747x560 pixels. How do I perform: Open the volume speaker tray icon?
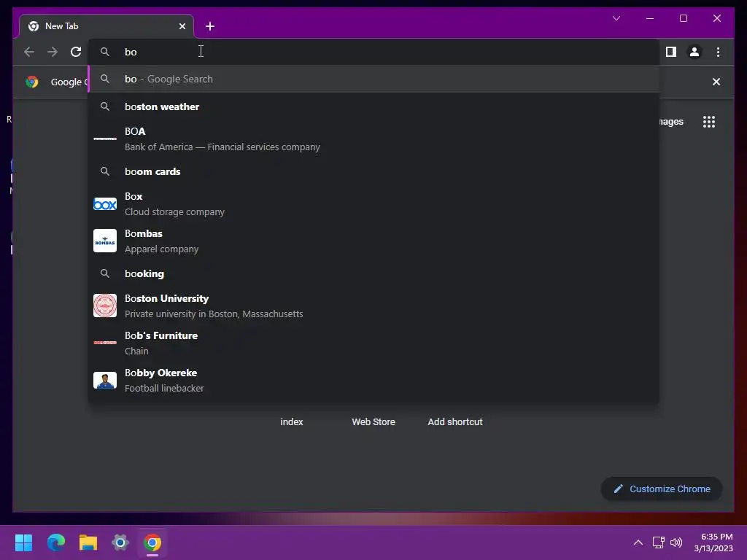click(676, 542)
